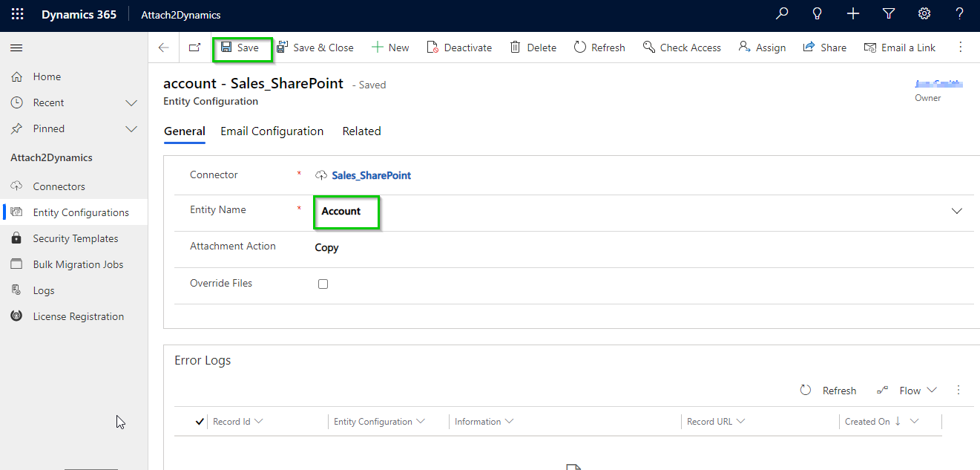Image resolution: width=980 pixels, height=470 pixels.
Task: Click the search magnifier icon in header
Action: click(x=782, y=14)
